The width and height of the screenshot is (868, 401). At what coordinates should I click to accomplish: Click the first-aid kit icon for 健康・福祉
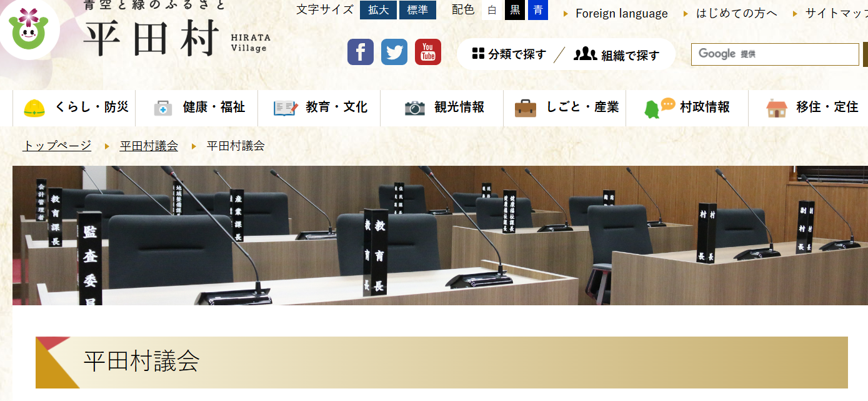click(163, 108)
